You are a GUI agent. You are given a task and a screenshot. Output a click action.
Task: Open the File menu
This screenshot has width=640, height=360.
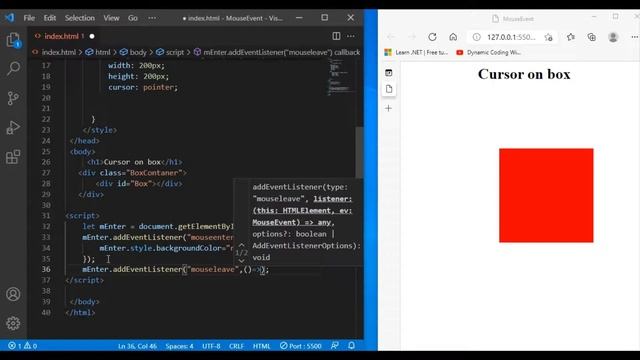pos(29,18)
